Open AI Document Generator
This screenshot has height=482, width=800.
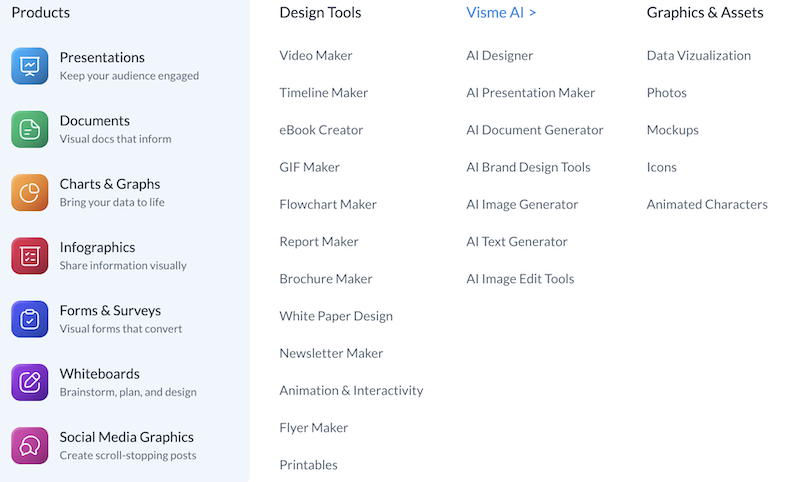click(535, 130)
